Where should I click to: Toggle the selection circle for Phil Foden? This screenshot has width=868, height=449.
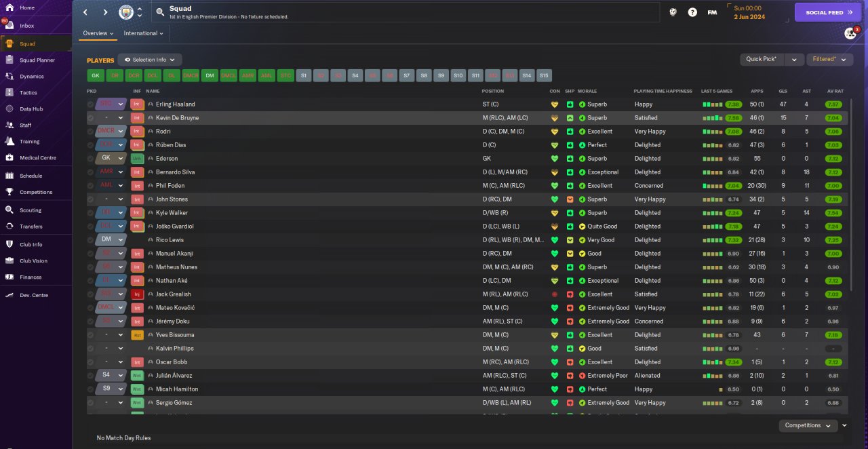pos(91,186)
